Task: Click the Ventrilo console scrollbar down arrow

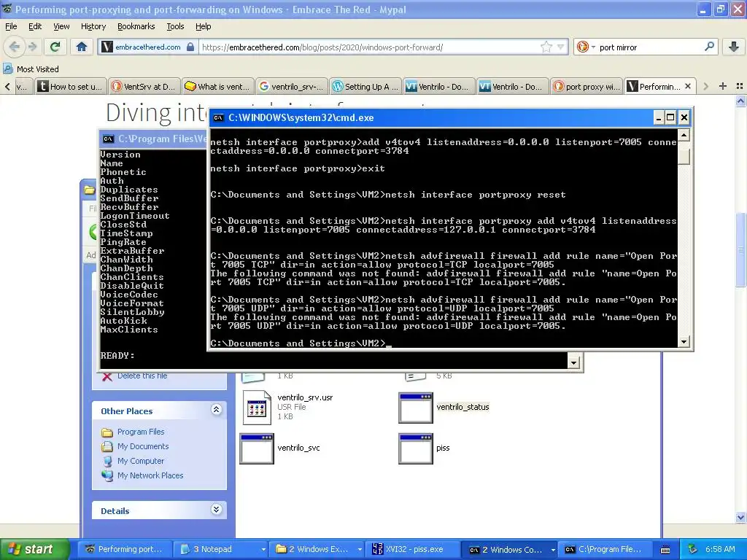Action: (573, 363)
